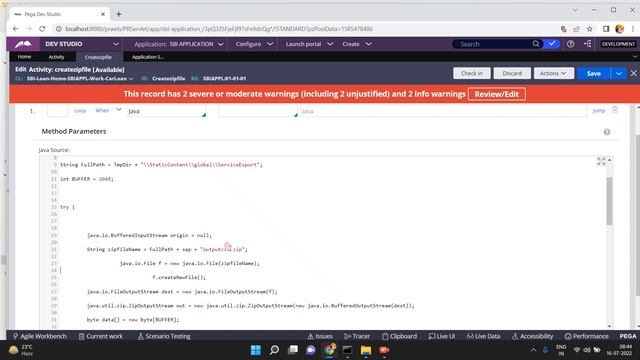The width and height of the screenshot is (640, 360).
Task: Click the When link in step 1
Action: pyautogui.click(x=102, y=110)
